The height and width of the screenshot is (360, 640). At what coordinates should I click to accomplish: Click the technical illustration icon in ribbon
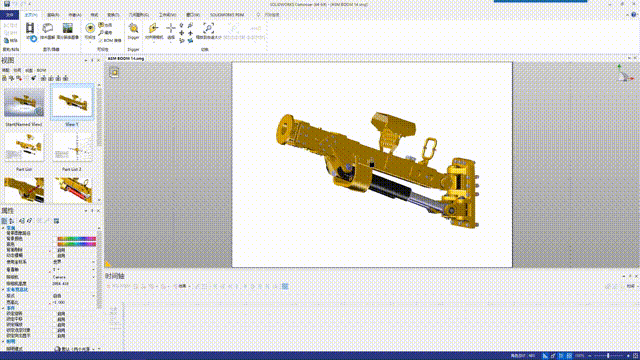point(48,28)
